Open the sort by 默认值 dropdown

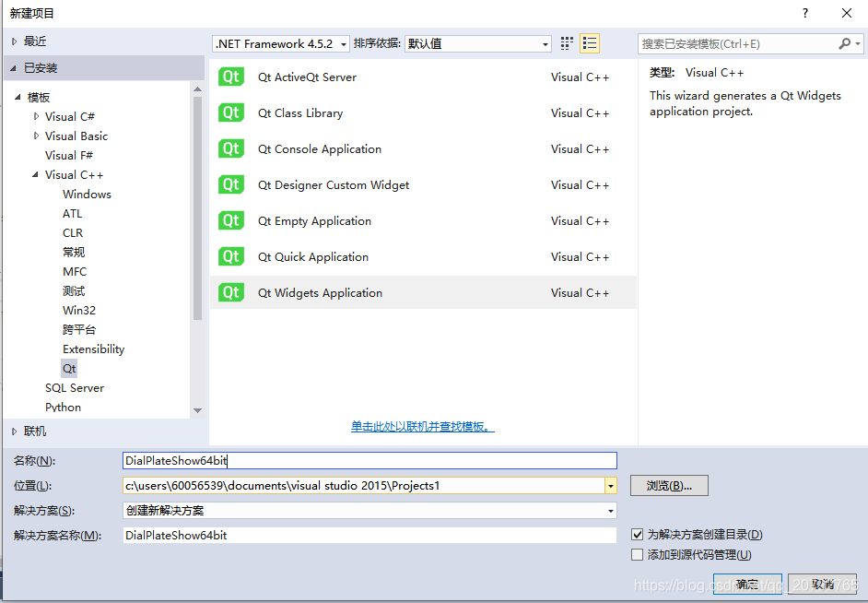[477, 43]
